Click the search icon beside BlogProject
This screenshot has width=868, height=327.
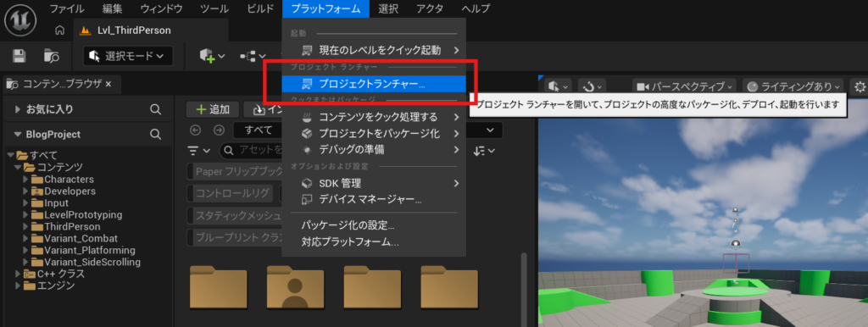[156, 134]
